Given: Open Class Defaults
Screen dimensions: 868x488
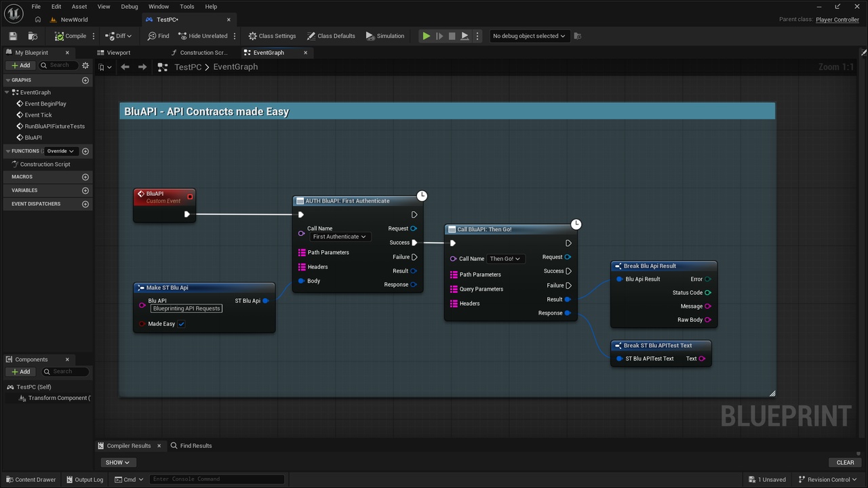Looking at the screenshot, I should pos(331,36).
